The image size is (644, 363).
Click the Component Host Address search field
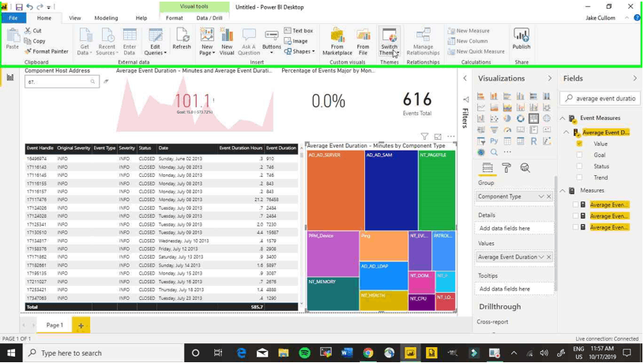(62, 81)
